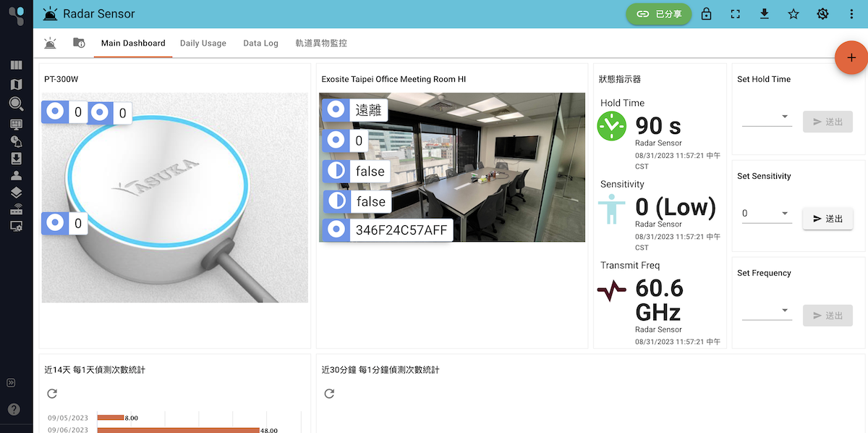This screenshot has width=868, height=433.
Task: Open the Set Hold Time dropdown
Action: pyautogui.click(x=767, y=117)
